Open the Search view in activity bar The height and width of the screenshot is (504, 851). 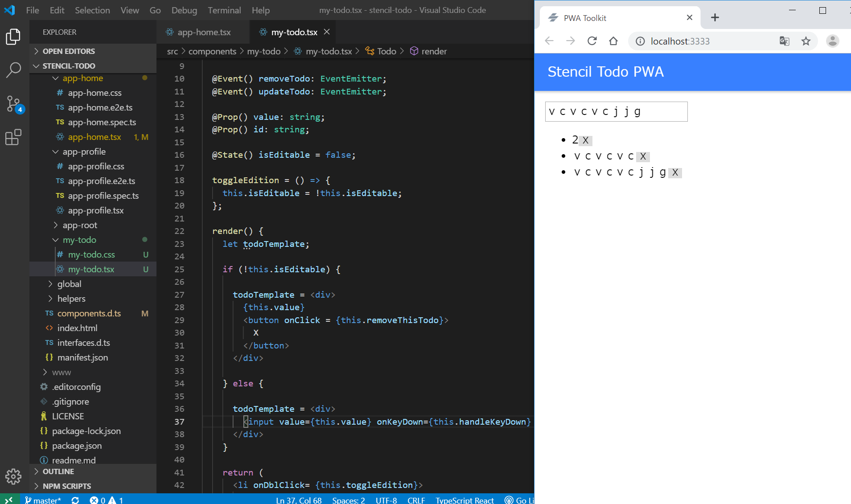tap(13, 70)
